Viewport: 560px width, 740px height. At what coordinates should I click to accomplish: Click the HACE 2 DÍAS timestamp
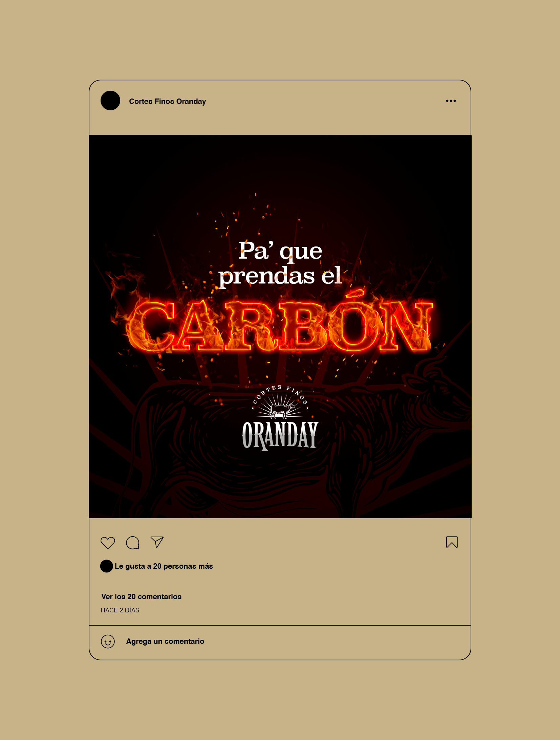tap(120, 610)
